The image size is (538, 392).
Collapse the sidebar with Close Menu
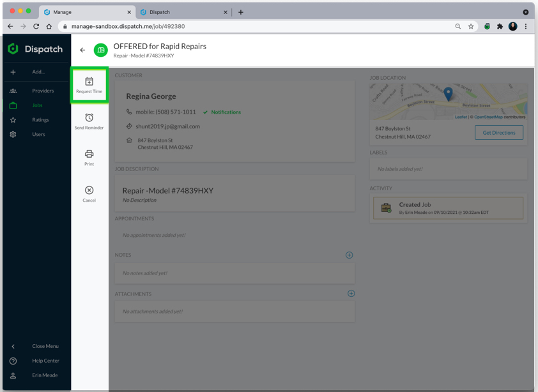pos(45,346)
